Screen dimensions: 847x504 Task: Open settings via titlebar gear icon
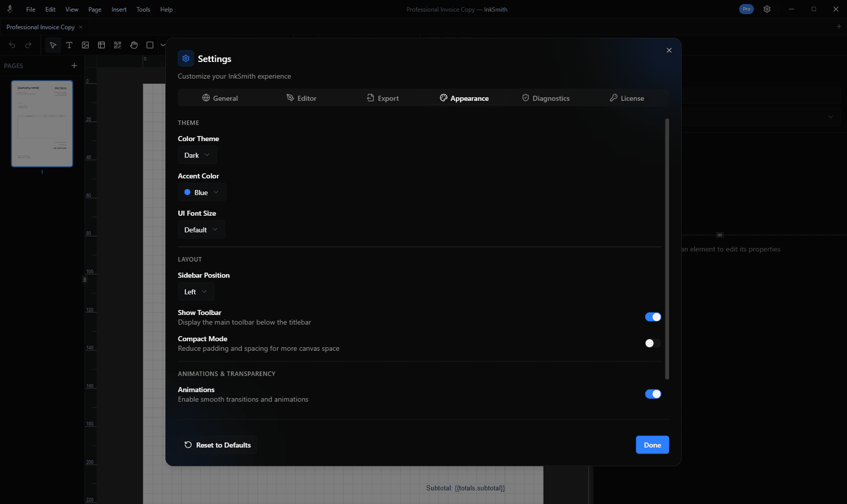coord(767,9)
